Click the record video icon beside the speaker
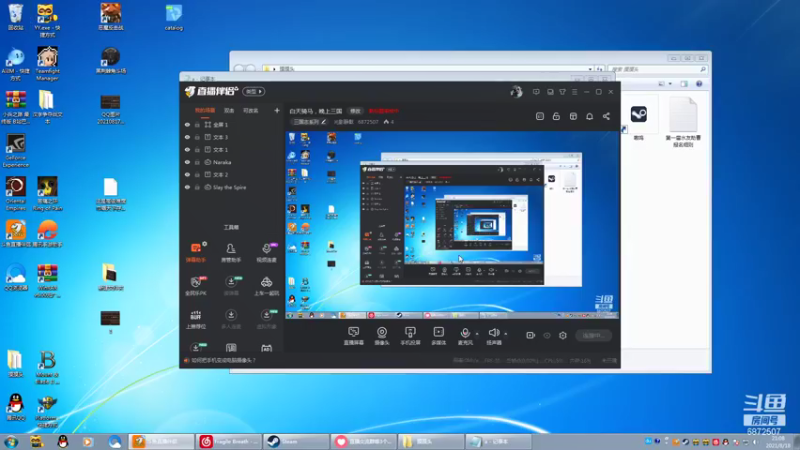 531,335
